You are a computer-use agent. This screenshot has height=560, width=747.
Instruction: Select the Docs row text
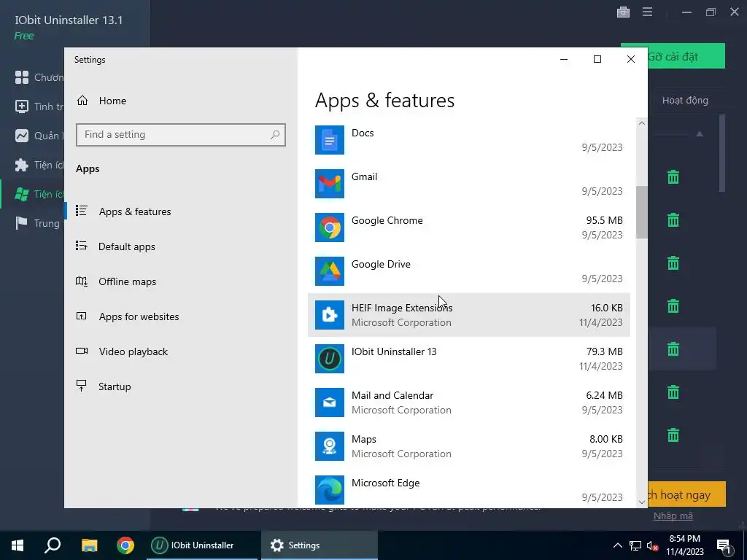(x=363, y=133)
